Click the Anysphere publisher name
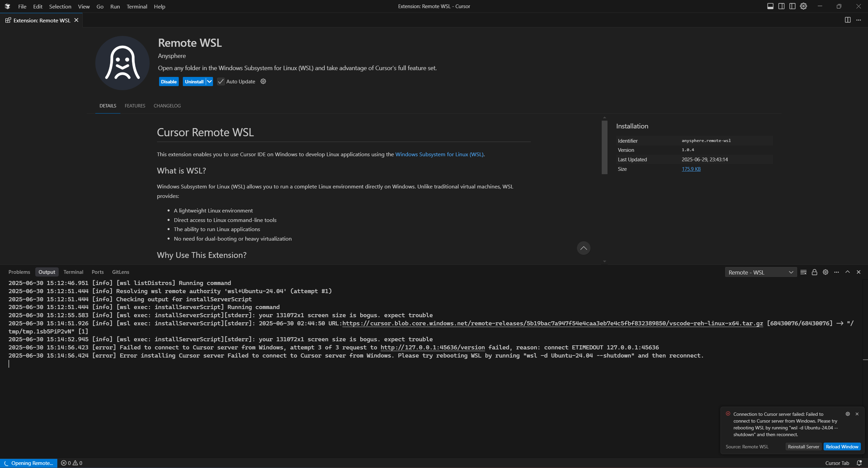Screen dimensions: 868x468 (x=172, y=56)
